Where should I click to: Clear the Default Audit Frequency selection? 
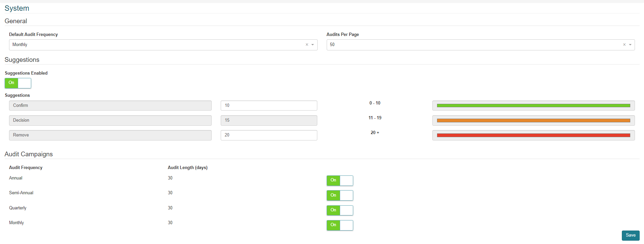pos(307,45)
